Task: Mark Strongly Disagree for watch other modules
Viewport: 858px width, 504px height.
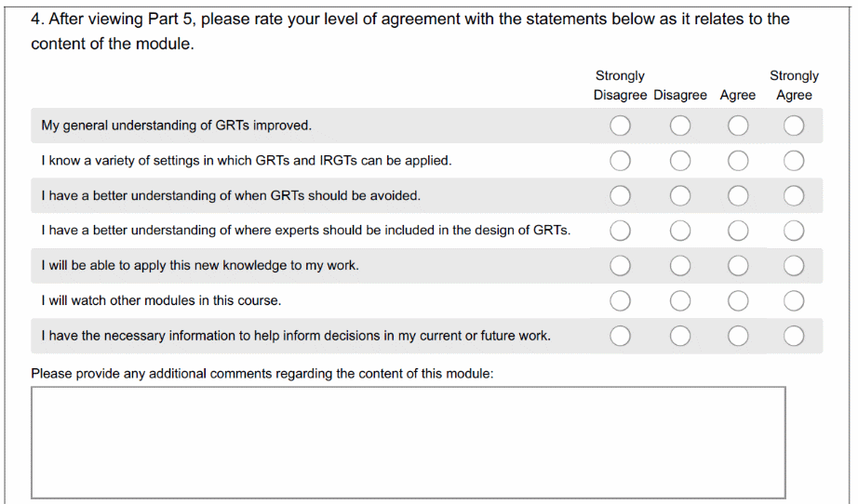Action: (x=621, y=301)
